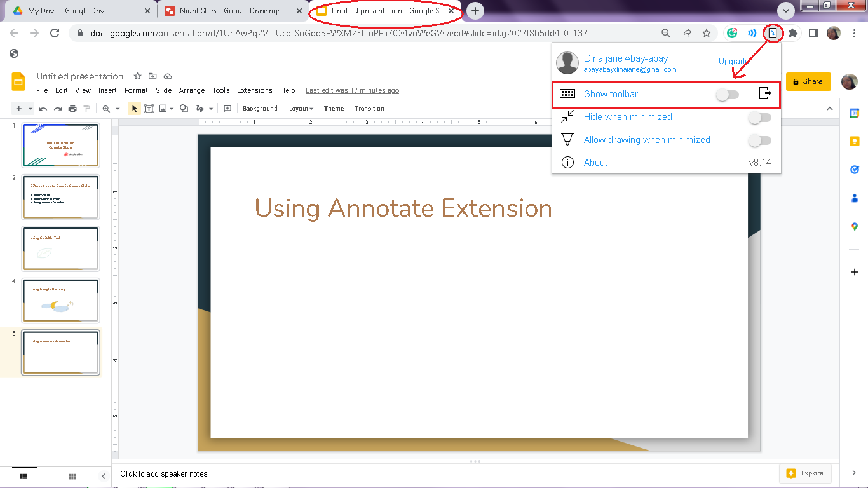
Task: Click the Paint format icon
Action: [87, 109]
